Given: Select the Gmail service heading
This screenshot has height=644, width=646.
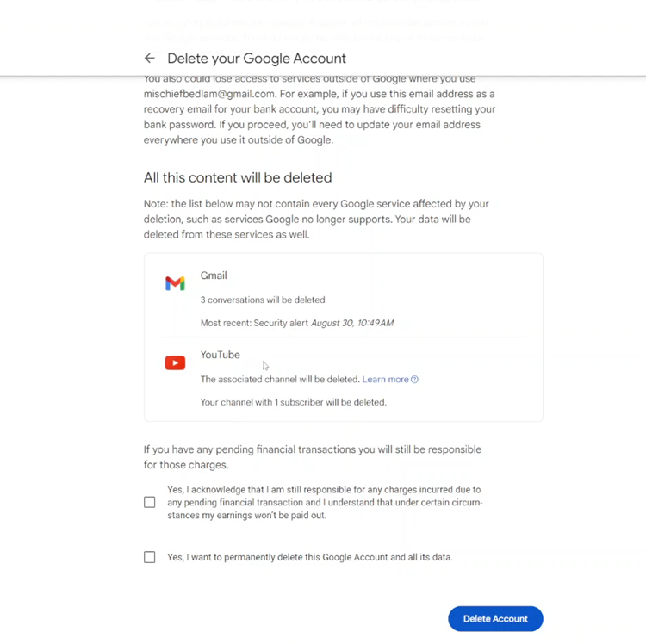Looking at the screenshot, I should tap(214, 276).
